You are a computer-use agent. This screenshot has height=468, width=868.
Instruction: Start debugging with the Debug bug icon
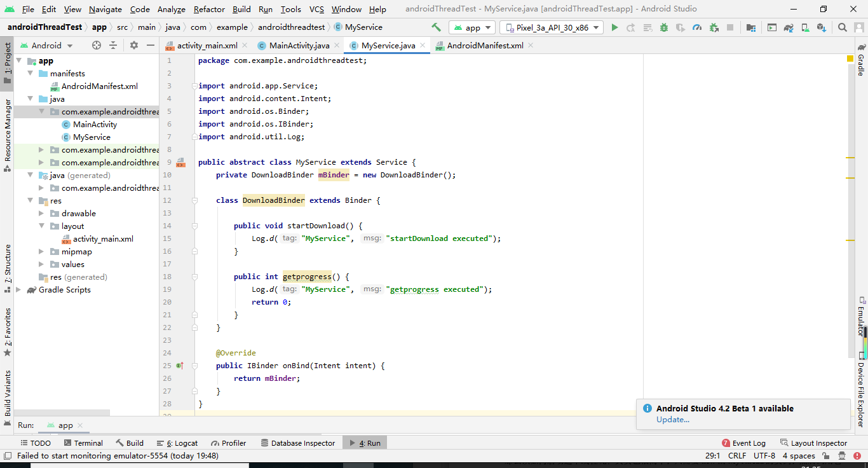(664, 27)
